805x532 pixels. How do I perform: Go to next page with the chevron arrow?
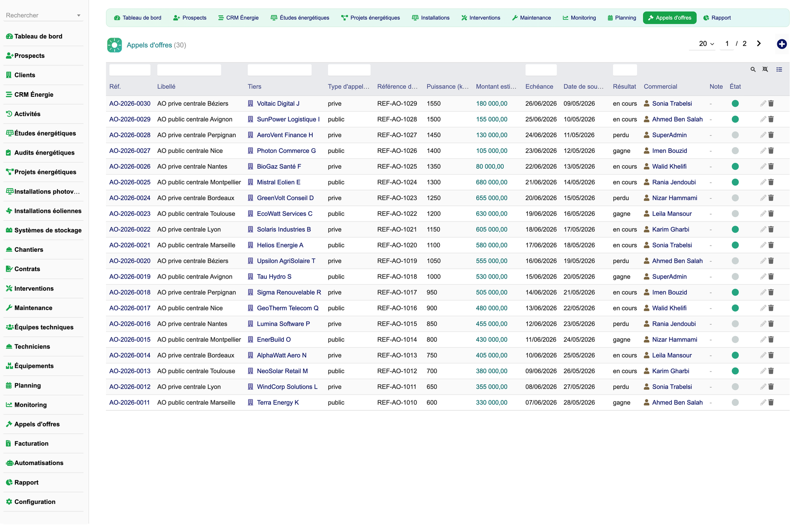click(x=759, y=43)
